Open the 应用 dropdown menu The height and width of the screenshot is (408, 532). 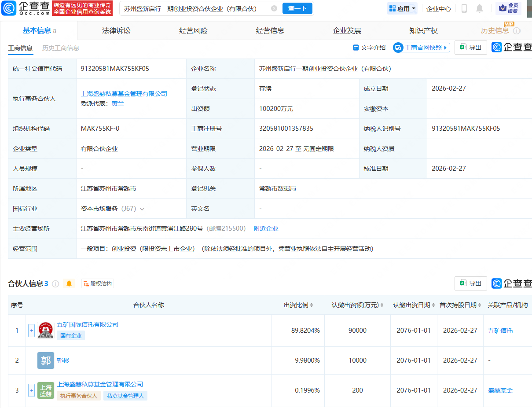[402, 8]
